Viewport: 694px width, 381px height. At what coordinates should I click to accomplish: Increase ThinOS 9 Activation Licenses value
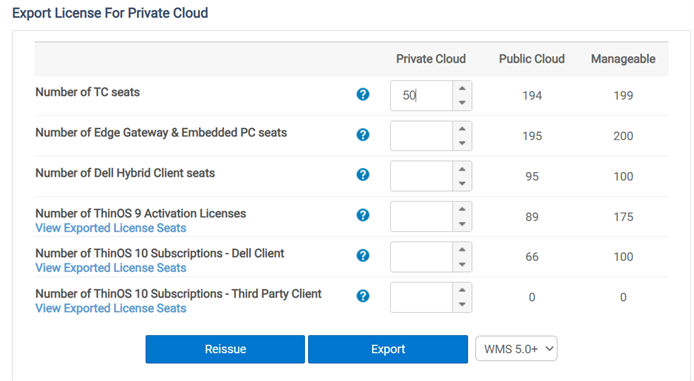coord(462,209)
